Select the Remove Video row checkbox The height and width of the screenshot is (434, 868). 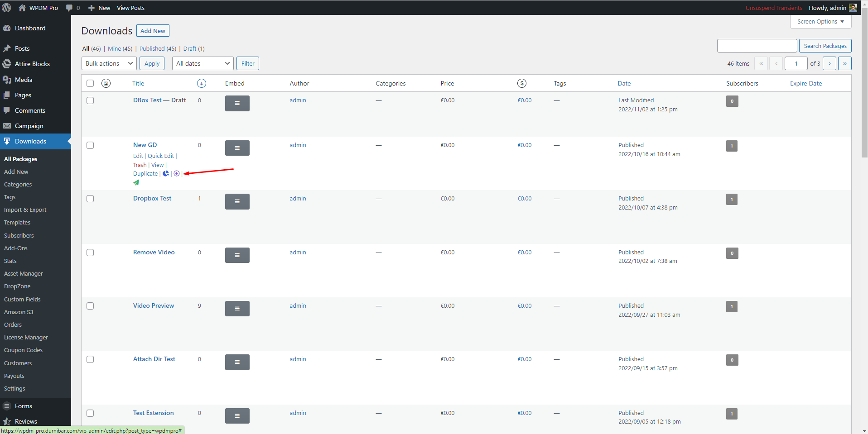(x=90, y=253)
